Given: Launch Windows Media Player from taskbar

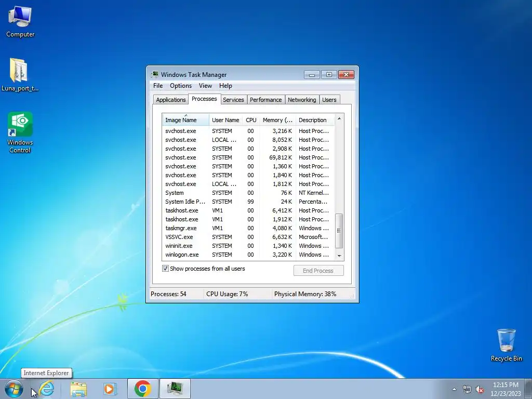Looking at the screenshot, I should click(110, 389).
